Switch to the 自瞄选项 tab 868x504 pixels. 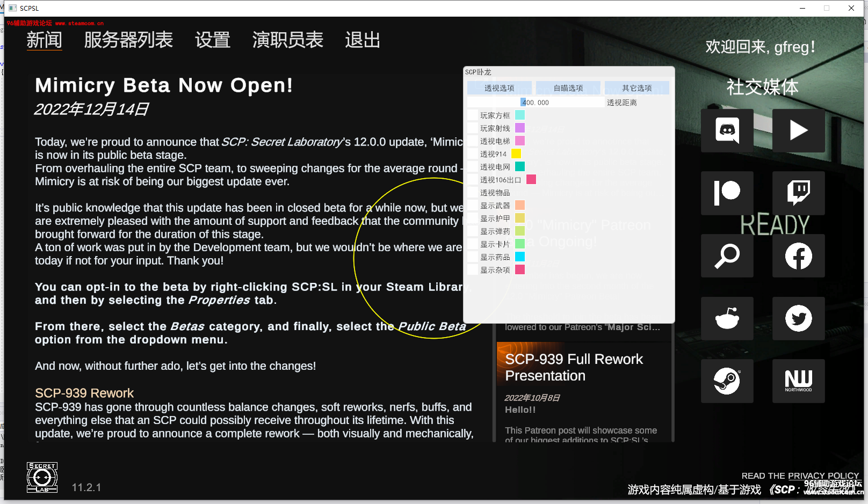point(568,88)
